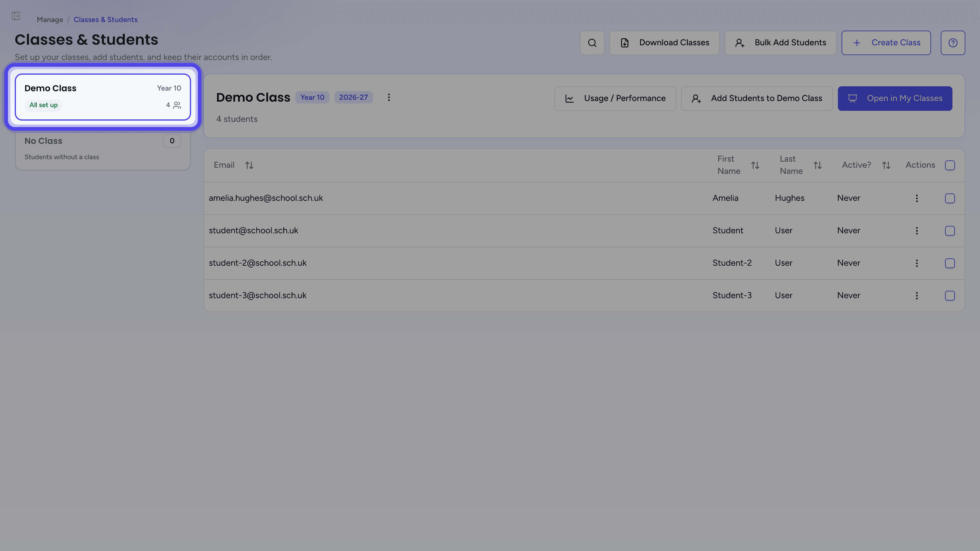This screenshot has width=980, height=551.
Task: Click Download Classes button
Action: click(664, 43)
